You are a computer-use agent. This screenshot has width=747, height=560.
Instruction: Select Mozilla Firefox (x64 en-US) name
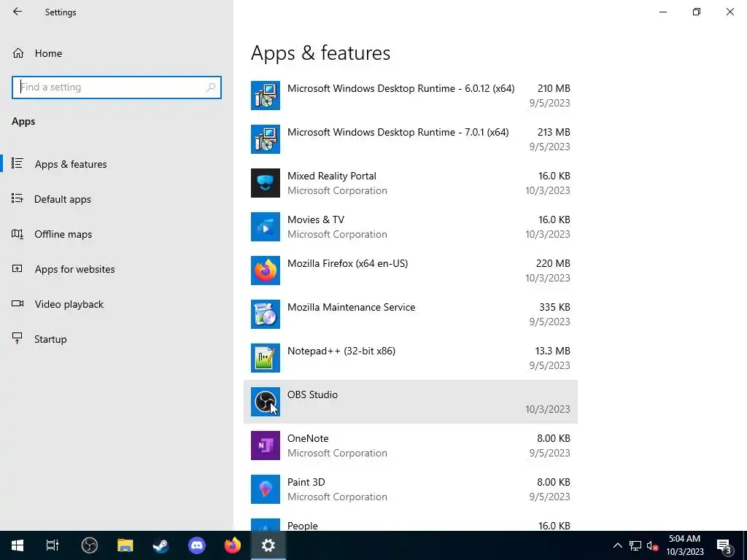(347, 263)
